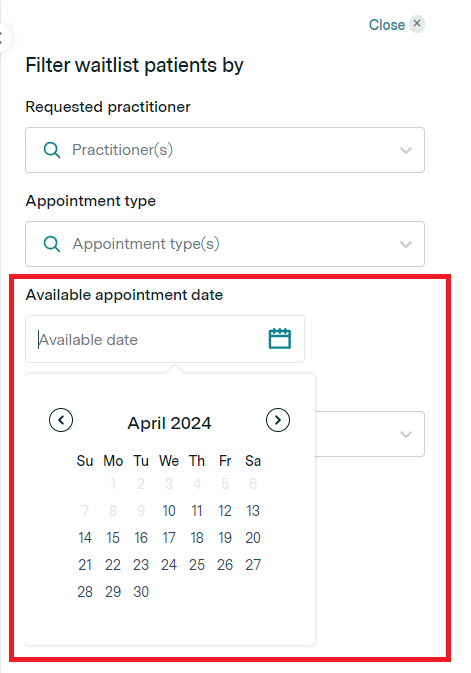Image resolution: width=471 pixels, height=673 pixels.
Task: Click the Practitioner(s) search box
Action: (x=225, y=150)
